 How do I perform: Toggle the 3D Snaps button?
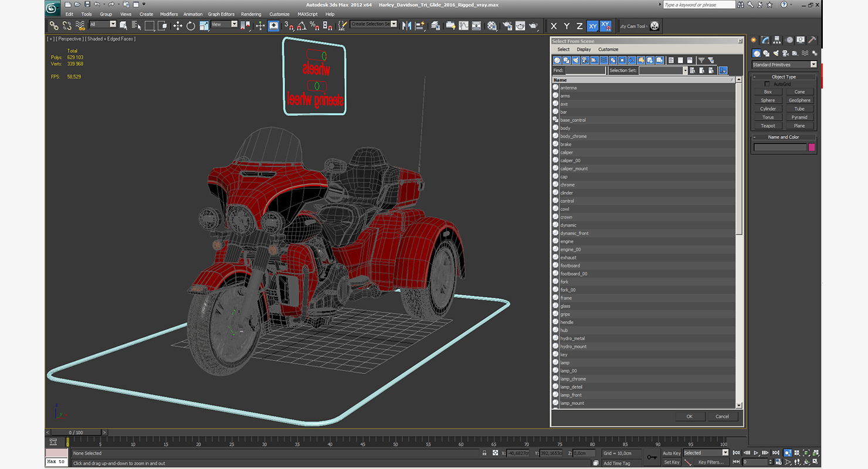click(x=289, y=26)
